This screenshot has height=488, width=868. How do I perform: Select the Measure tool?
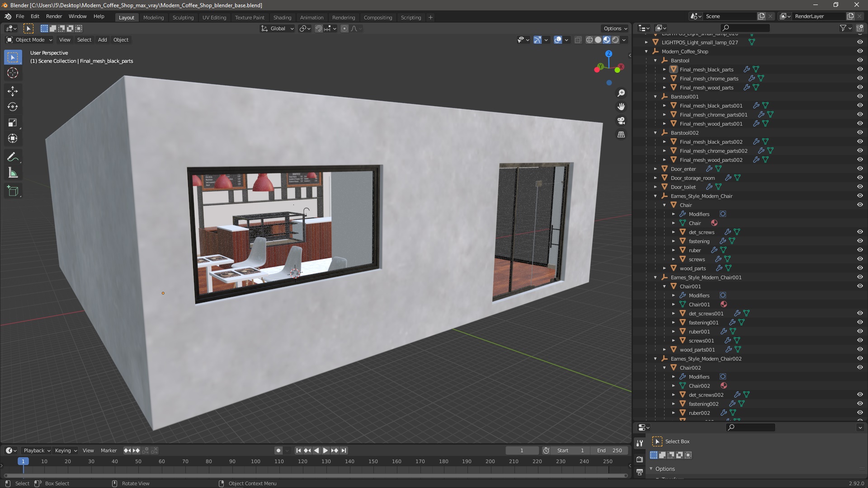click(13, 173)
